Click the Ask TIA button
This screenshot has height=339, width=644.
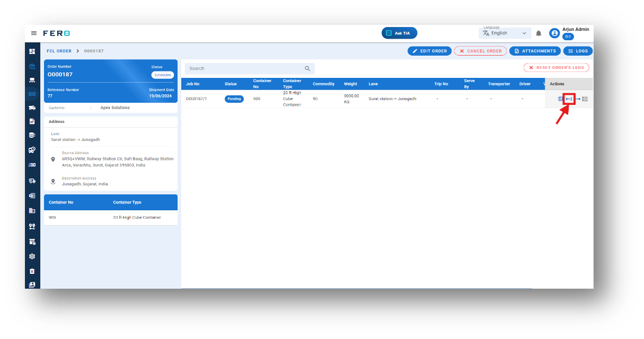[x=399, y=33]
